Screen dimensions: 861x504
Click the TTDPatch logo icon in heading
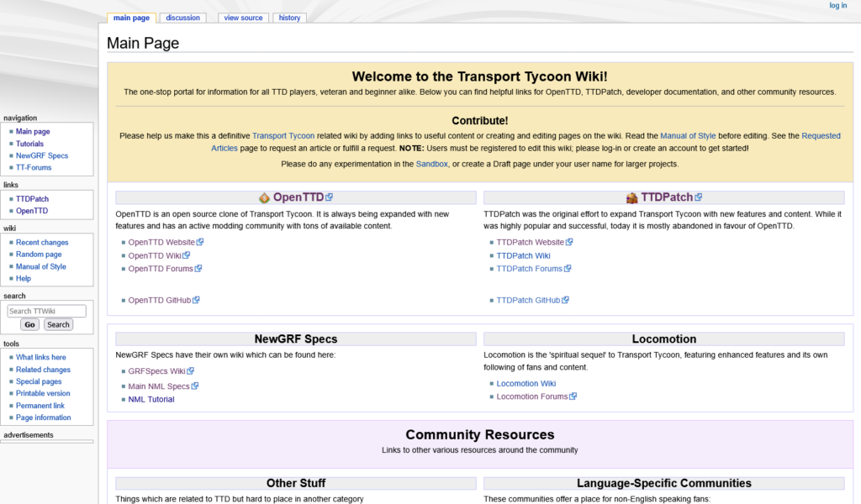(631, 198)
